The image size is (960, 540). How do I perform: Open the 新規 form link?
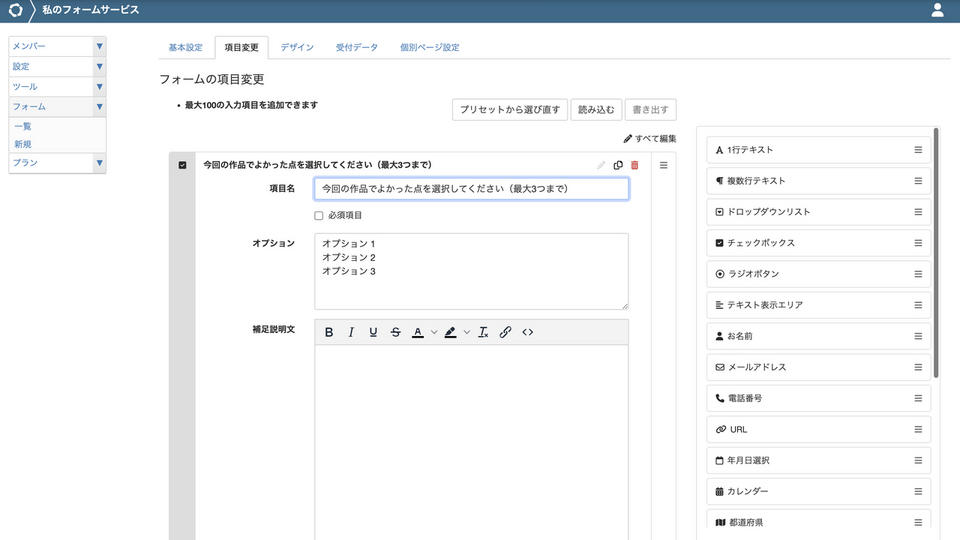pos(23,144)
